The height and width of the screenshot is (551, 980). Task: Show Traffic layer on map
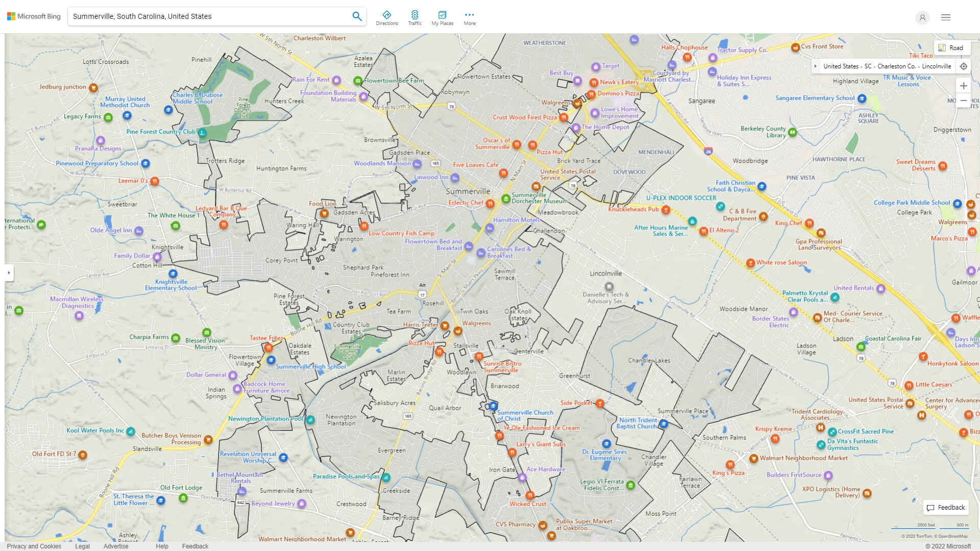pos(414,18)
